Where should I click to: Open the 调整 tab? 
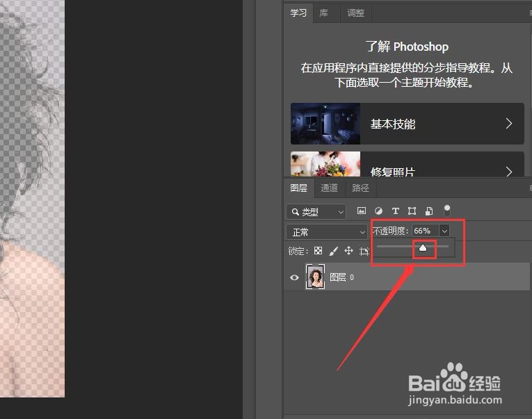(355, 13)
